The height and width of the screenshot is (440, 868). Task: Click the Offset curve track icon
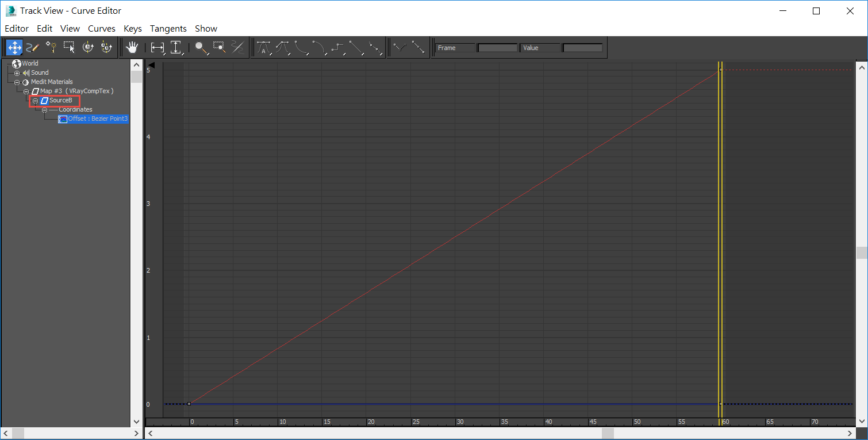[x=63, y=119]
